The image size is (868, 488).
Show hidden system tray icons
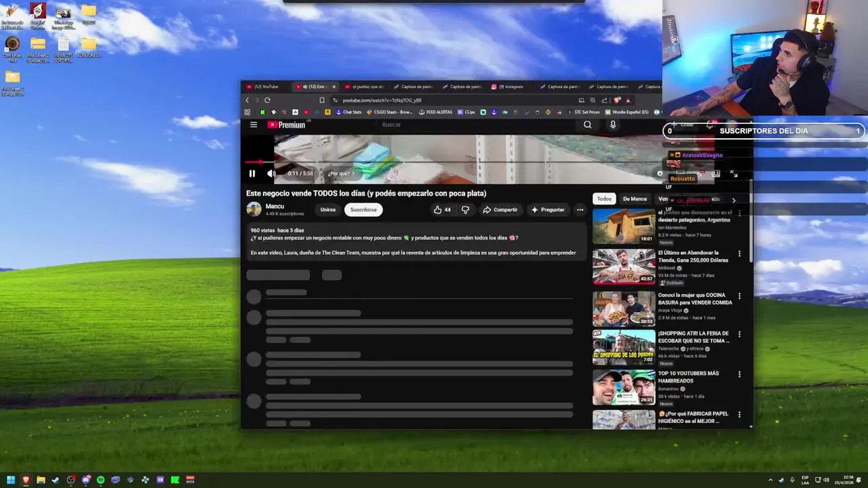tap(770, 480)
